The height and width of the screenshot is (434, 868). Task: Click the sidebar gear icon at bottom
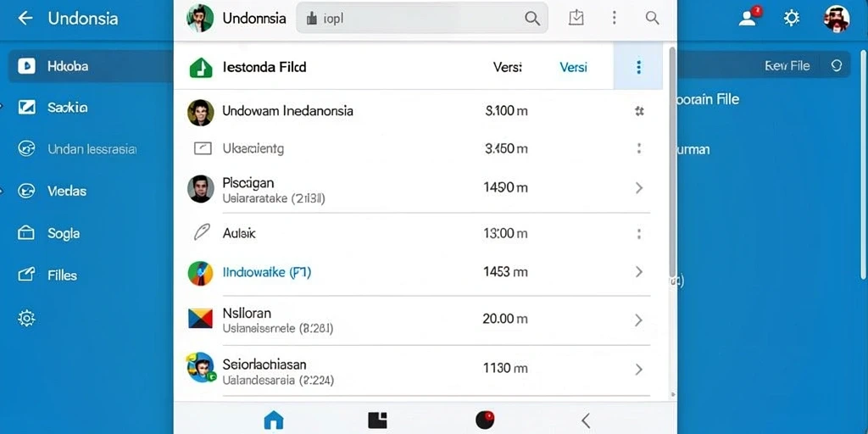(26, 318)
